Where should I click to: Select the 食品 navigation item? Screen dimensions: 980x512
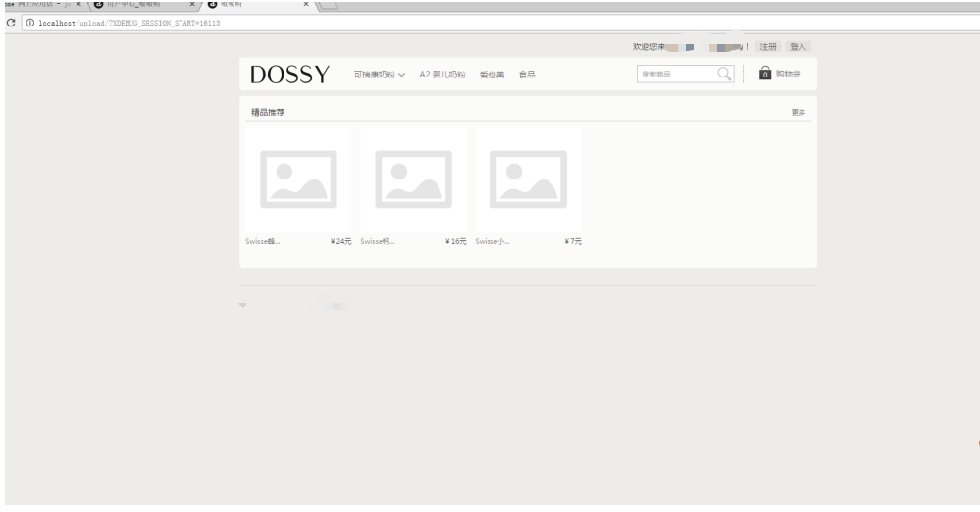coord(526,75)
